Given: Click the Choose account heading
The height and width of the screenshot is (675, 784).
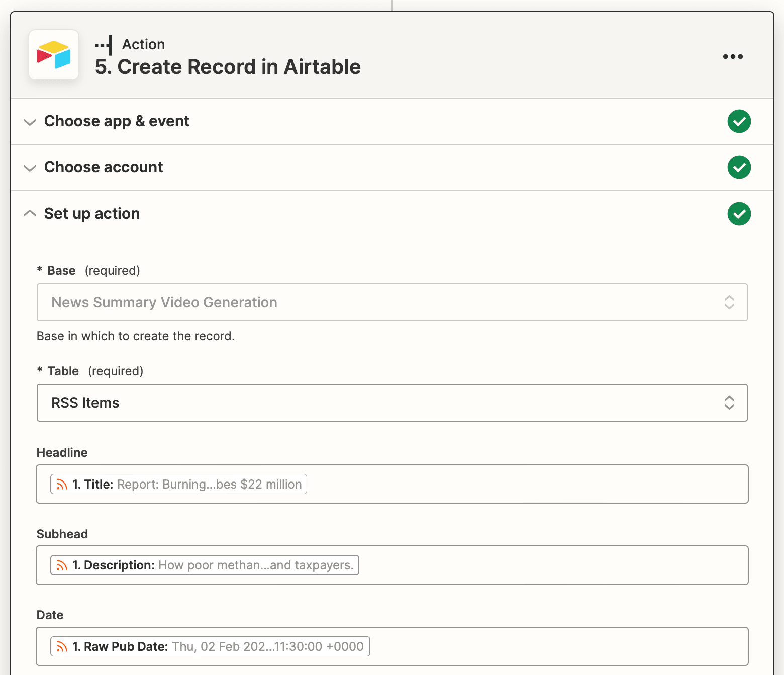Looking at the screenshot, I should click(x=104, y=167).
